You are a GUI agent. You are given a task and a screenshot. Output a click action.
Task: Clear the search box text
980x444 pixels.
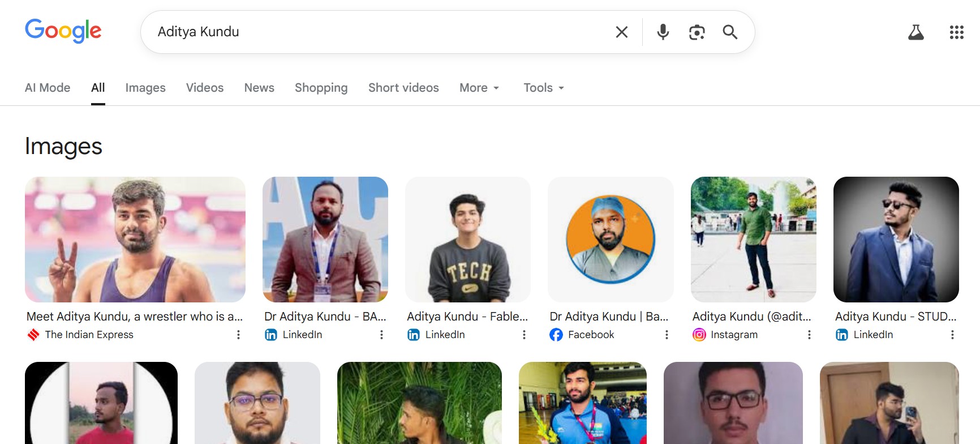pyautogui.click(x=621, y=32)
